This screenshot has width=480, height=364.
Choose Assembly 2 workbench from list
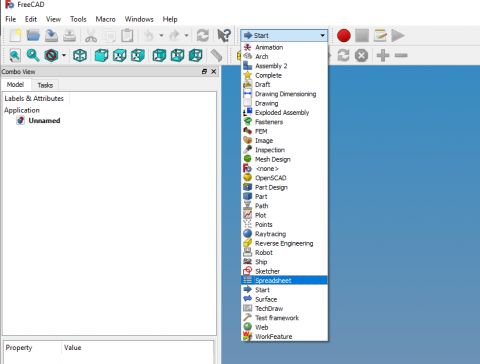tap(284, 66)
